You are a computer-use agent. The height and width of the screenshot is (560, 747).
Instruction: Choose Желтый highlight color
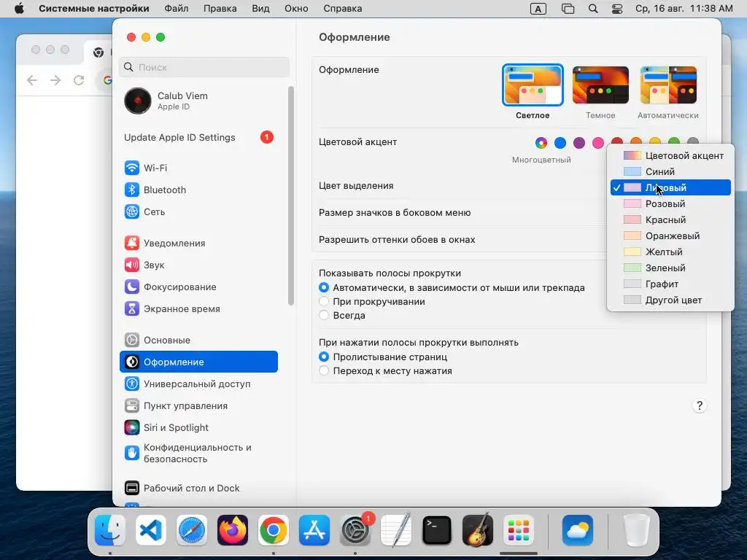(670, 252)
